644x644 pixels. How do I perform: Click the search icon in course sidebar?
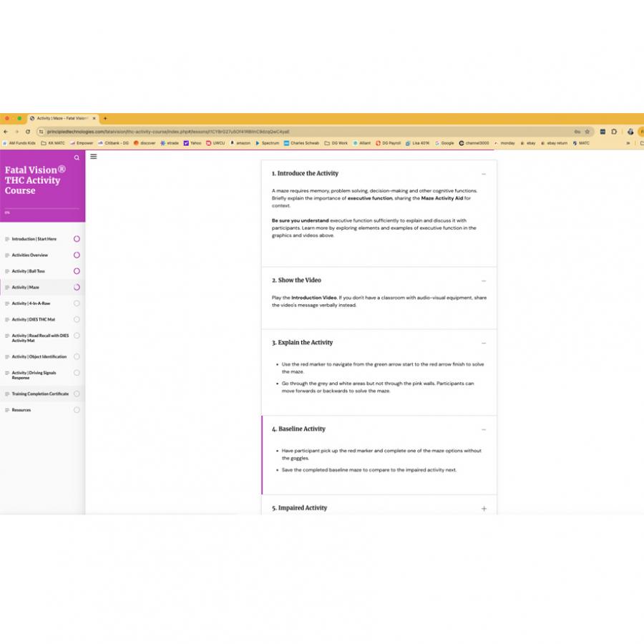(77, 157)
